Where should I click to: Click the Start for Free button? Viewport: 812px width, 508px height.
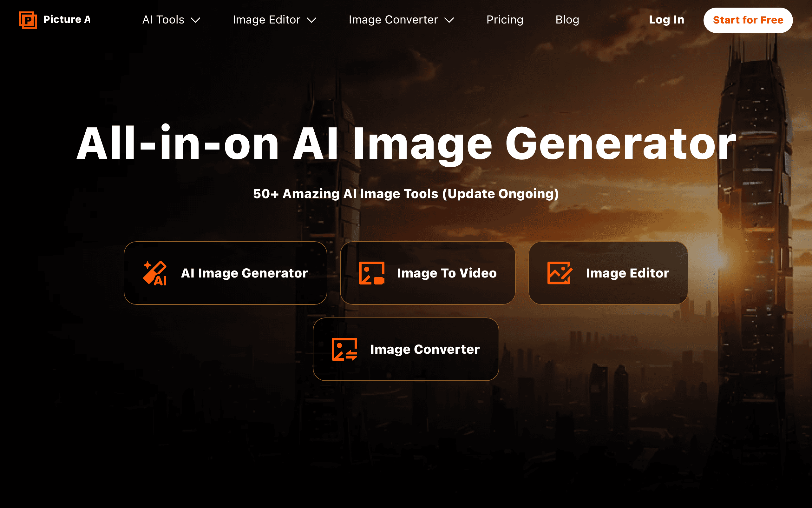748,20
